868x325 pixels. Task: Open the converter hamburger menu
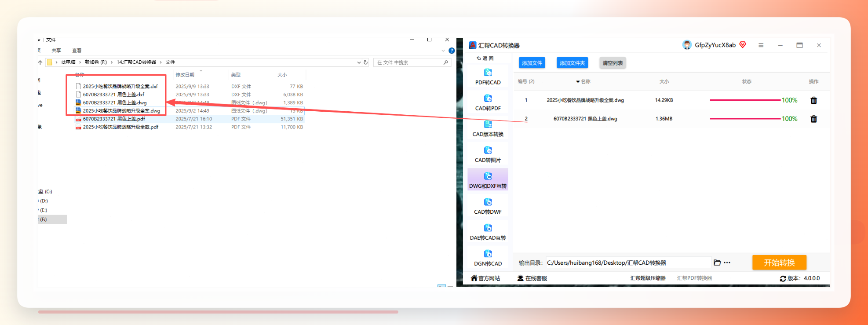point(761,45)
